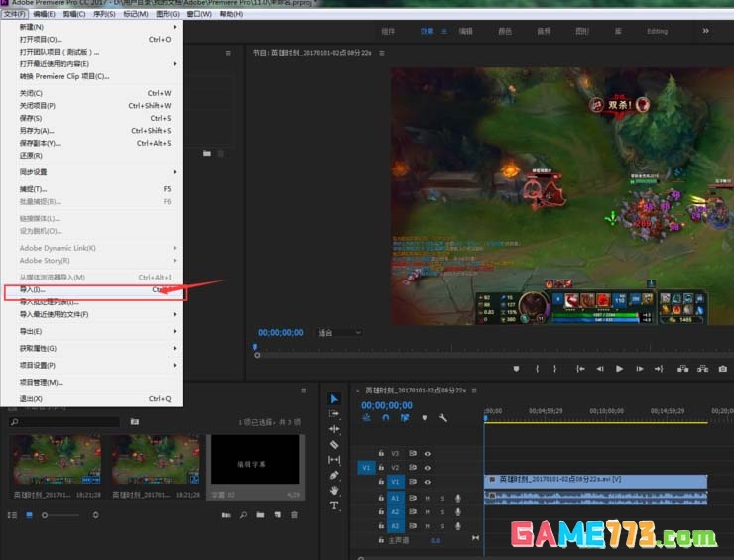Image resolution: width=734 pixels, height=560 pixels.
Task: Select the Razor tool
Action: click(333, 444)
